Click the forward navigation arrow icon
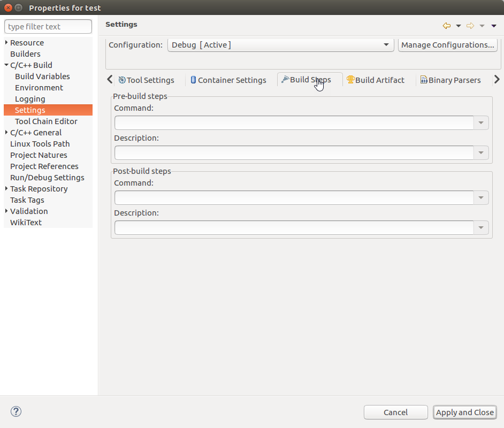The image size is (504, 428). point(470,26)
